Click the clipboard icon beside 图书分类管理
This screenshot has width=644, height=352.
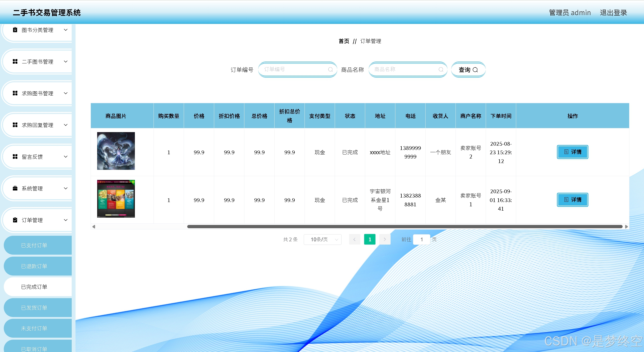(x=15, y=30)
